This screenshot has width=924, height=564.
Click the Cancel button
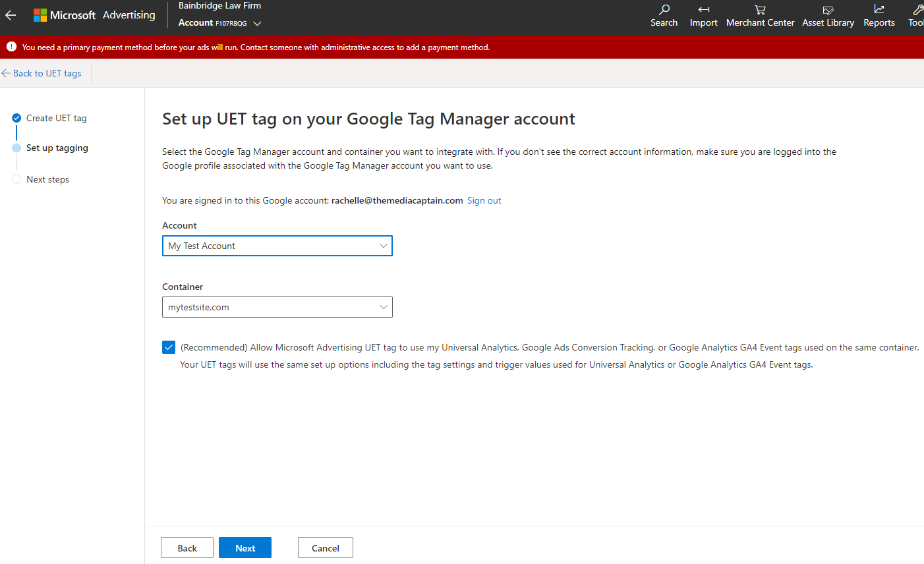pyautogui.click(x=326, y=548)
